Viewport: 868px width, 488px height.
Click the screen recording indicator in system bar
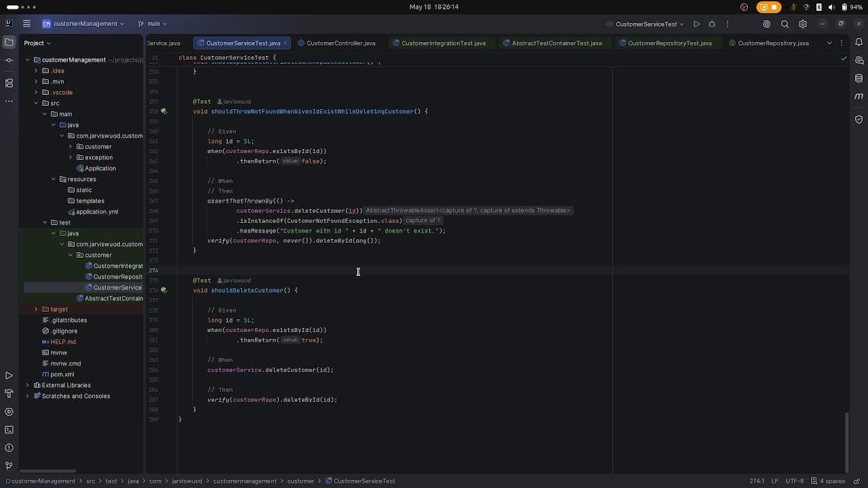pyautogui.click(x=768, y=7)
